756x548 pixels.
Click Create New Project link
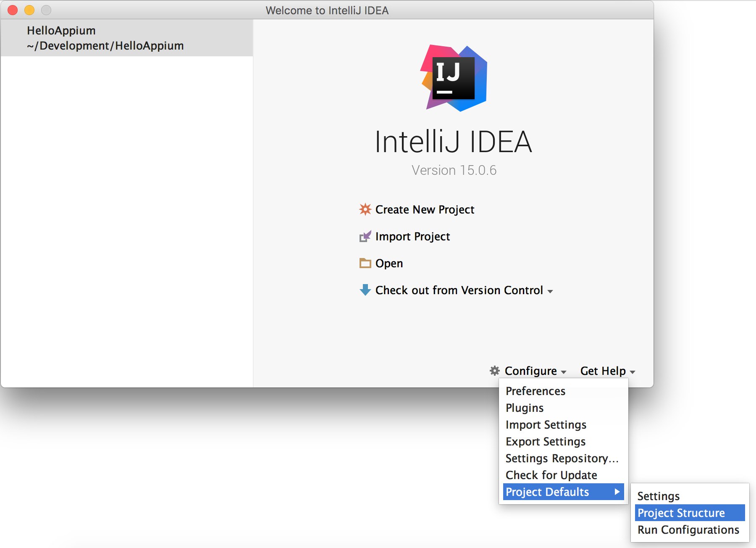click(x=425, y=209)
